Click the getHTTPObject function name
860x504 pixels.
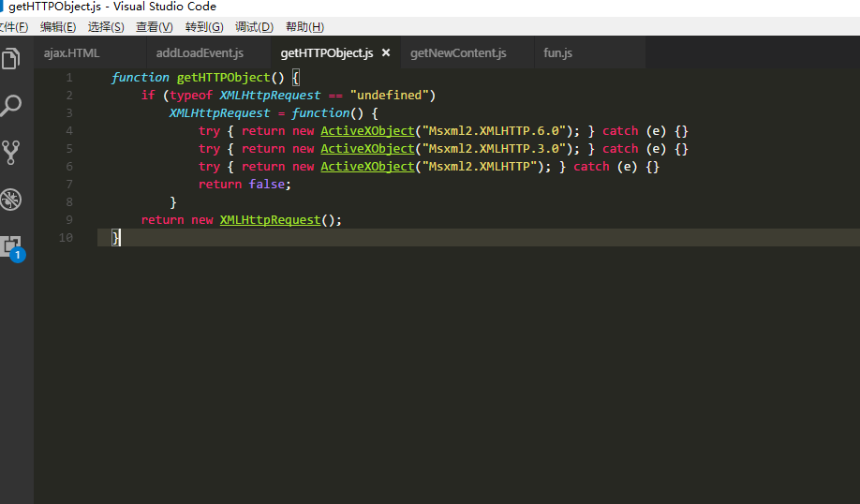point(224,78)
